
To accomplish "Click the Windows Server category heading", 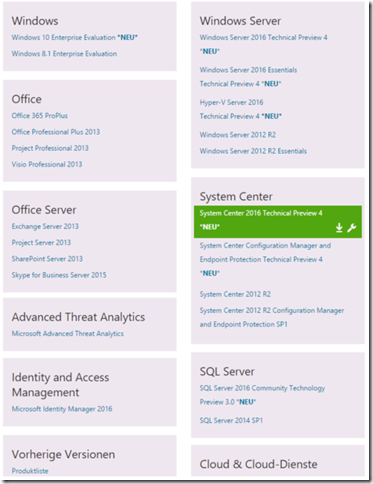I will tap(240, 21).
